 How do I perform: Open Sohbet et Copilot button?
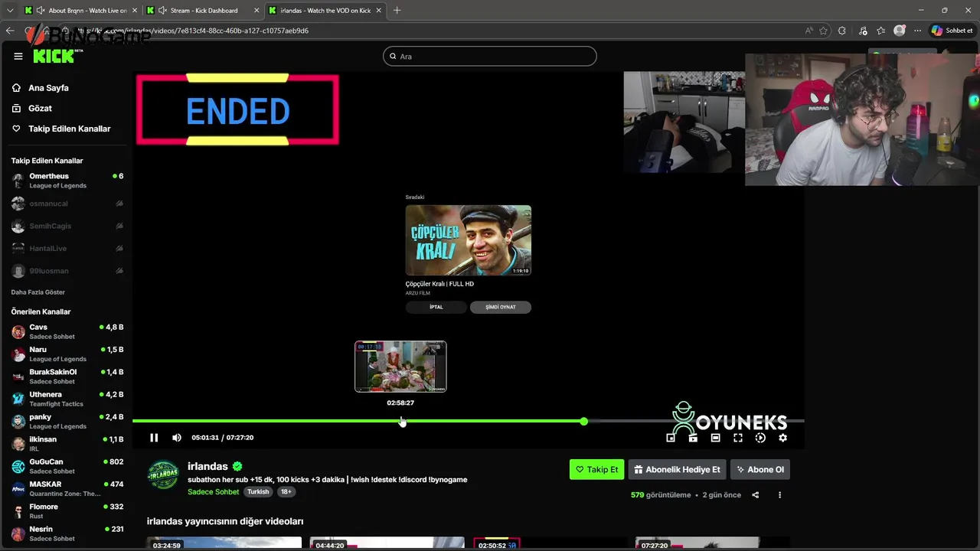click(x=952, y=31)
